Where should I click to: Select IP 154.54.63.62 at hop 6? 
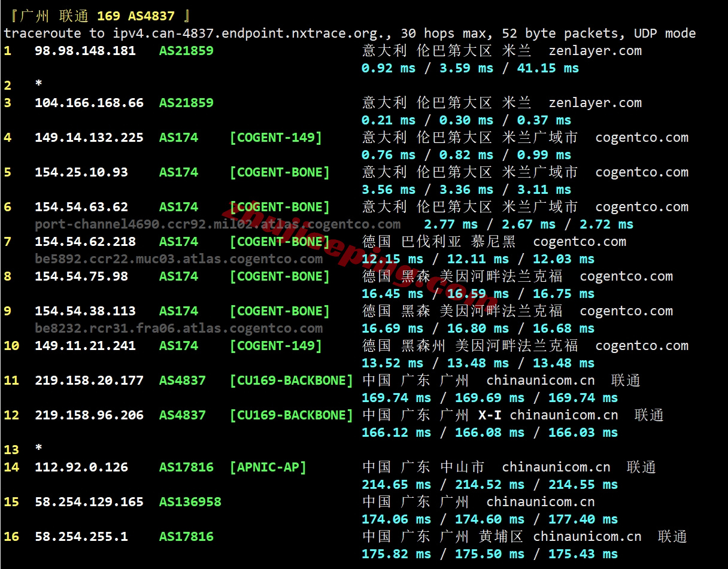point(81,207)
